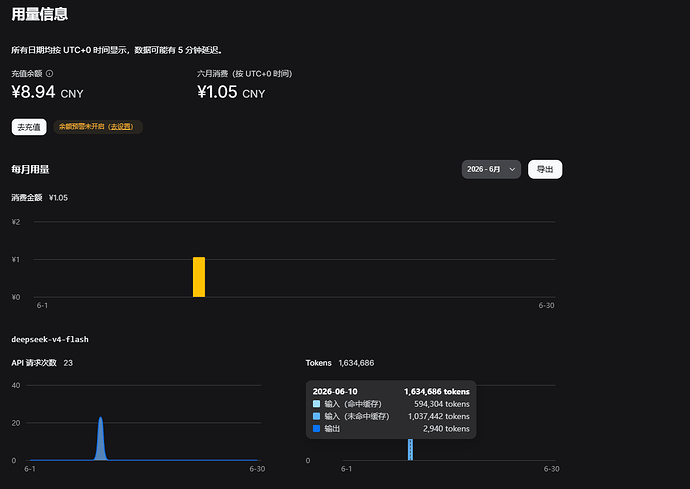The height and width of the screenshot is (489, 690).
Task: Click the 2026-06-10 tooltip date header
Action: pos(335,391)
